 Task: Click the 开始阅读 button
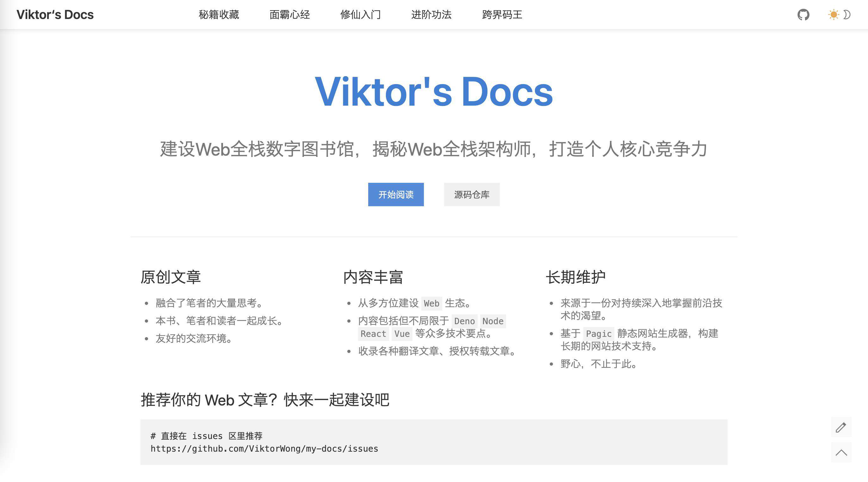396,194
